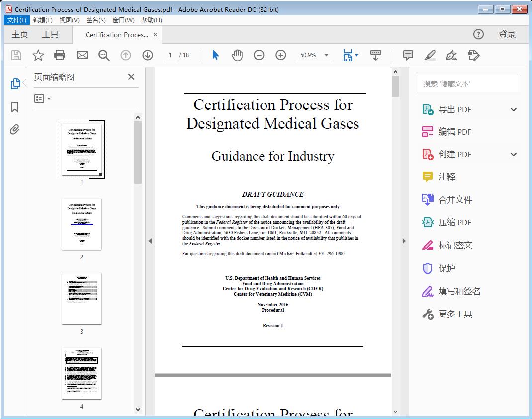Click the Print document icon
The image size is (532, 419).
pyautogui.click(x=60, y=55)
